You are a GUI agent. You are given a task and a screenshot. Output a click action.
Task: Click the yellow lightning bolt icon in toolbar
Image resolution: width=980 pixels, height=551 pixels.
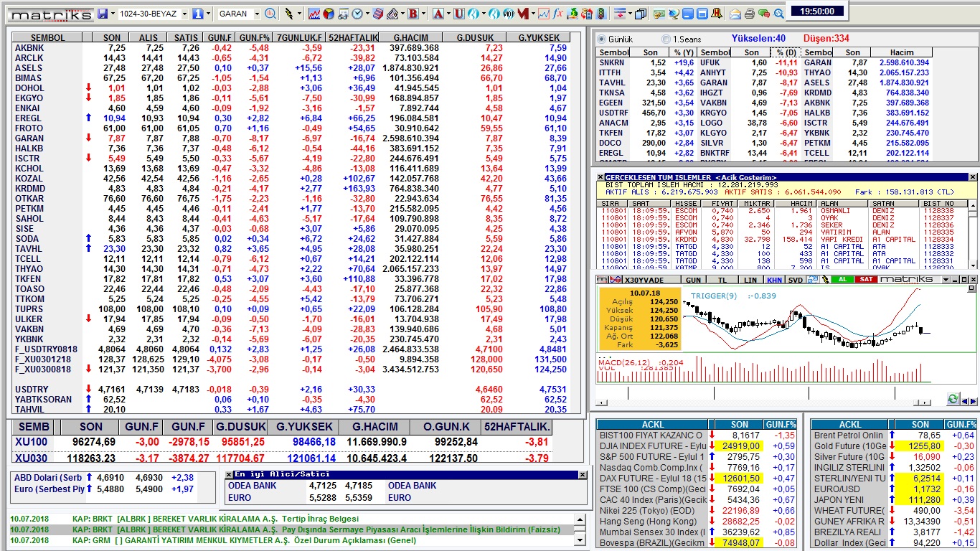288,14
